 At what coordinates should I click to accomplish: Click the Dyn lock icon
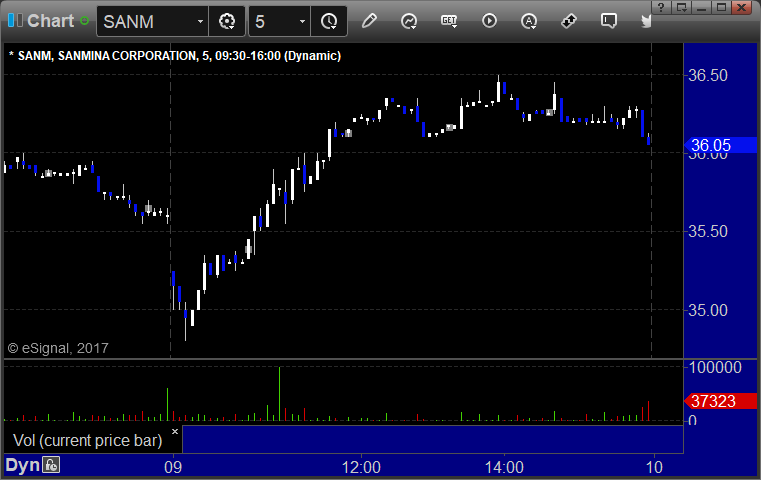pyautogui.click(x=51, y=465)
